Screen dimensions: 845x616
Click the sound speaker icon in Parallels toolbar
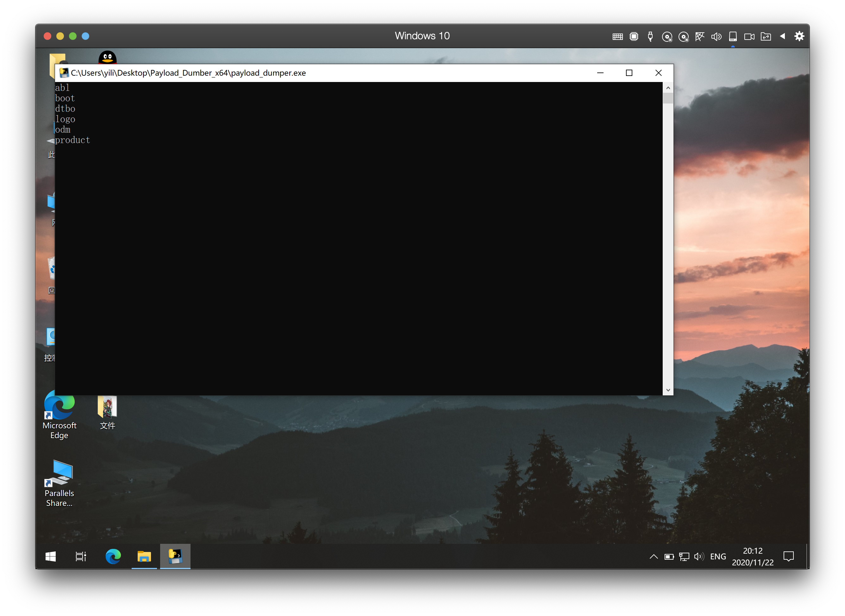tap(716, 36)
